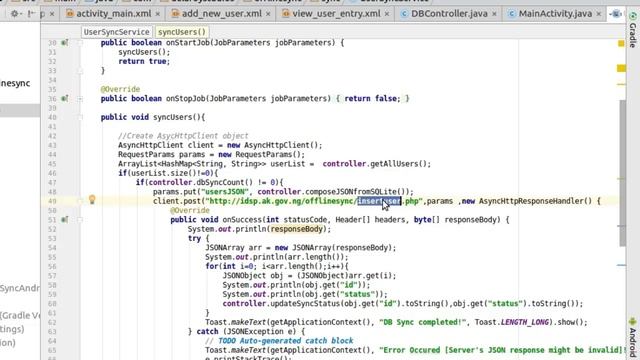This screenshot has width=640, height=360.
Task: Click line number 49 in the gutter
Action: click(52, 201)
